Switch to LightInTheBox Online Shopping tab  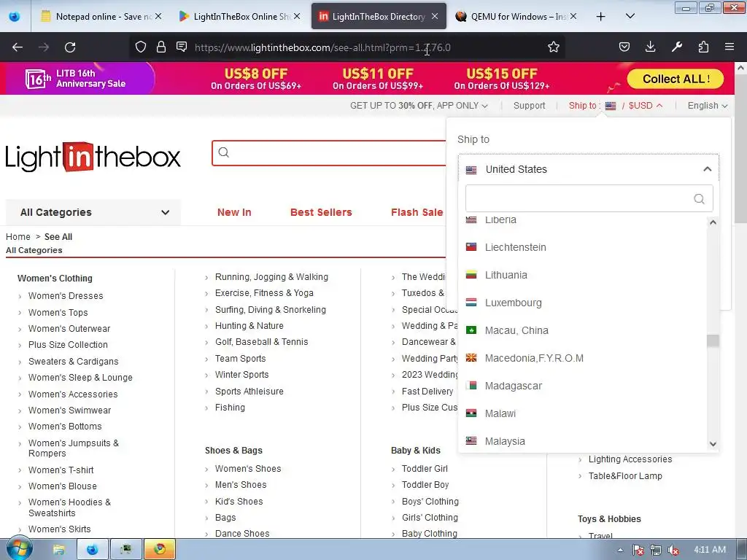239,17
